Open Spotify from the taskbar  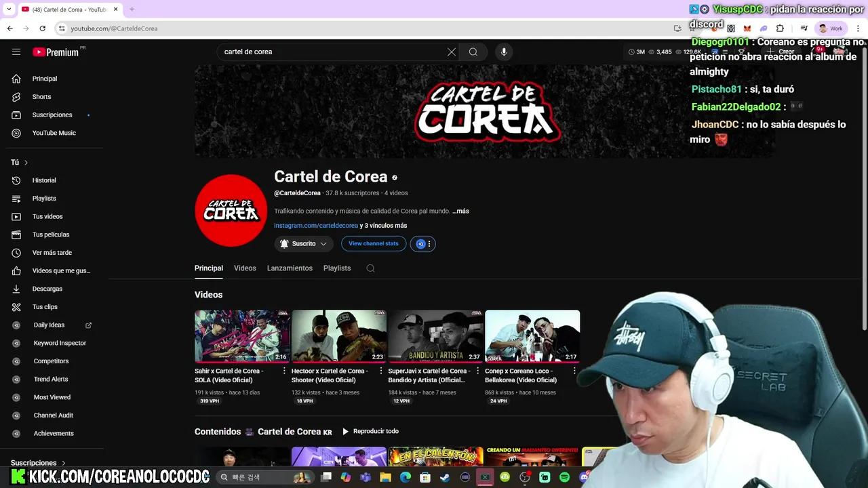tap(564, 477)
